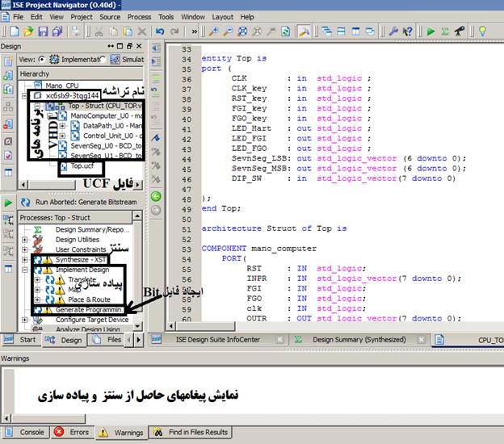Screen dimensions: 504x444
Task: Expand the Synthesize - XST process
Action: click(x=25, y=260)
